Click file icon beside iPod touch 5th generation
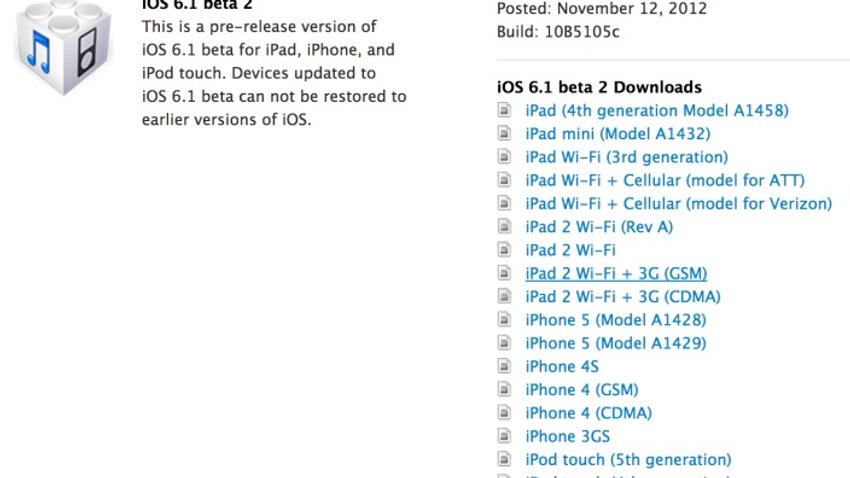Viewport: 850px width, 478px height. [x=504, y=460]
